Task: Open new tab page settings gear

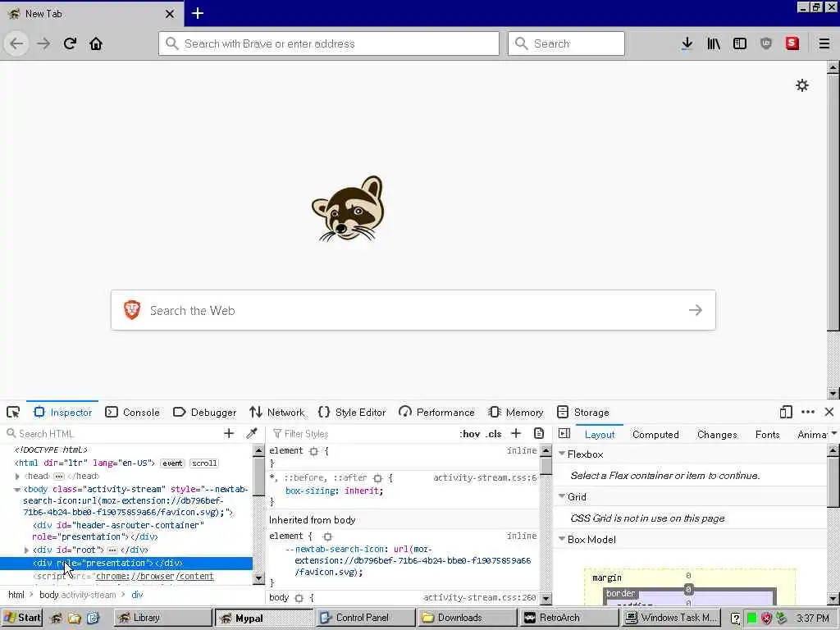Action: coord(802,85)
